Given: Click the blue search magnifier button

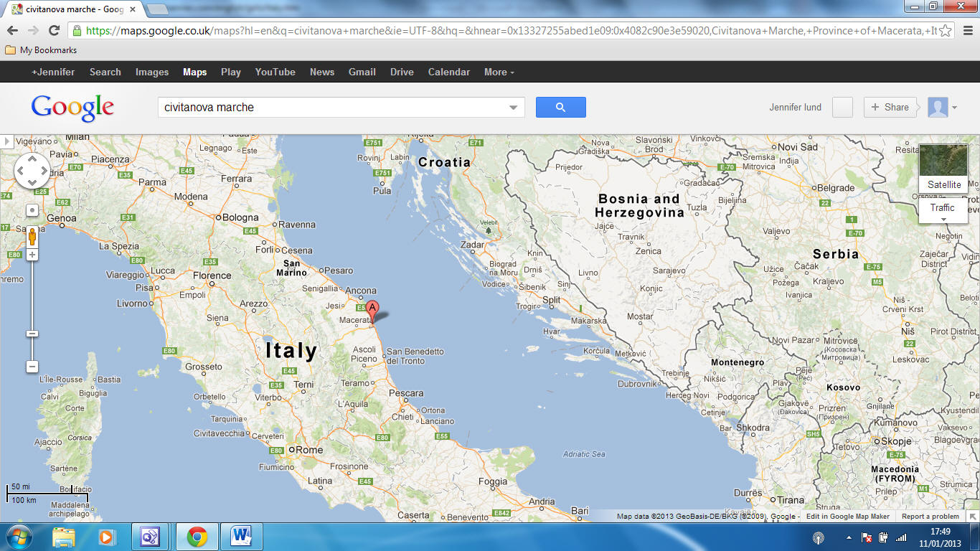Looking at the screenshot, I should 560,108.
